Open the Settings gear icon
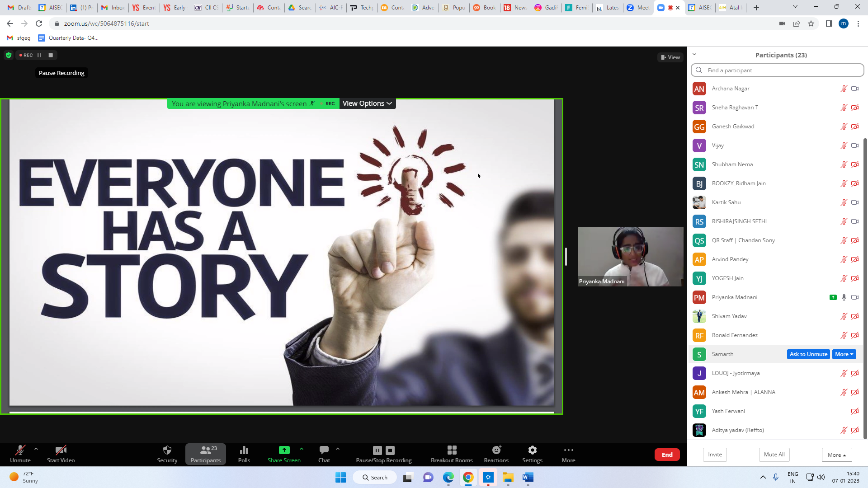Viewport: 868px width, 488px height. click(x=532, y=450)
